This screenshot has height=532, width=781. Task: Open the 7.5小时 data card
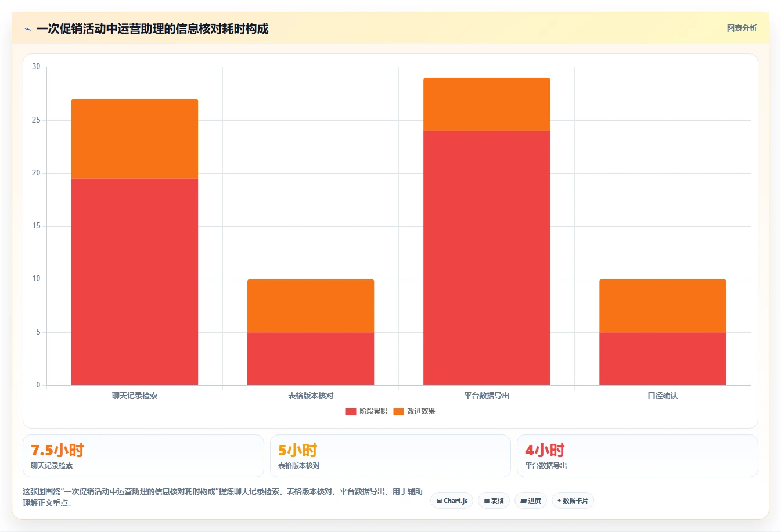143,456
